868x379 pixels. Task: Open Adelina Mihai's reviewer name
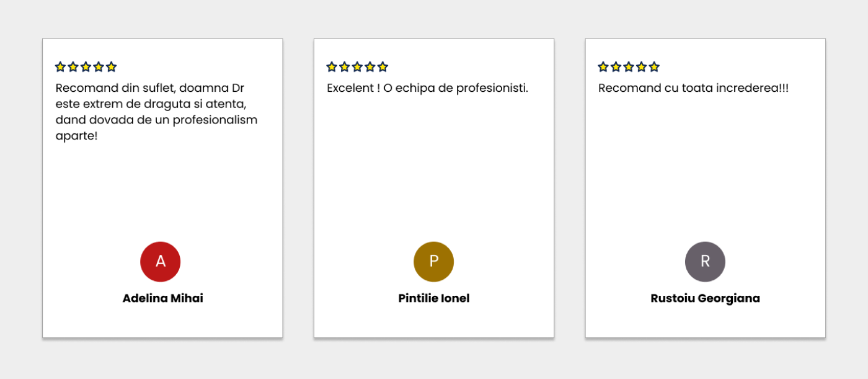(162, 298)
